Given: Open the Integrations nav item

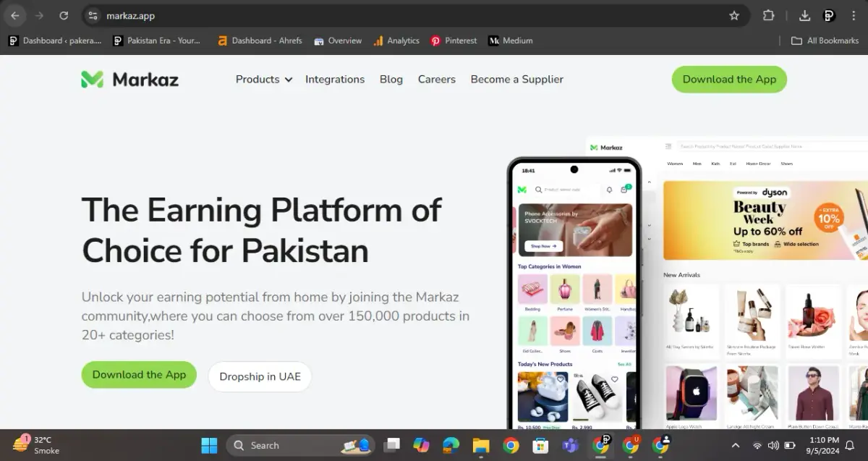Looking at the screenshot, I should [335, 80].
